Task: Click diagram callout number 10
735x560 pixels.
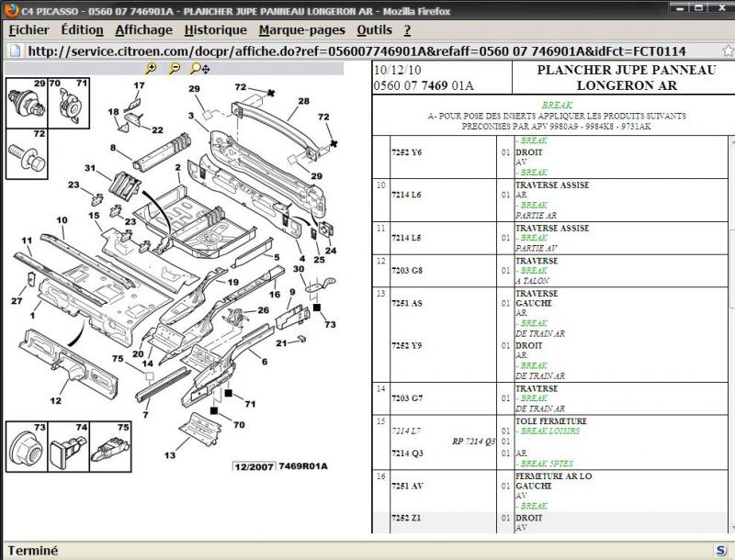Action: coord(62,220)
